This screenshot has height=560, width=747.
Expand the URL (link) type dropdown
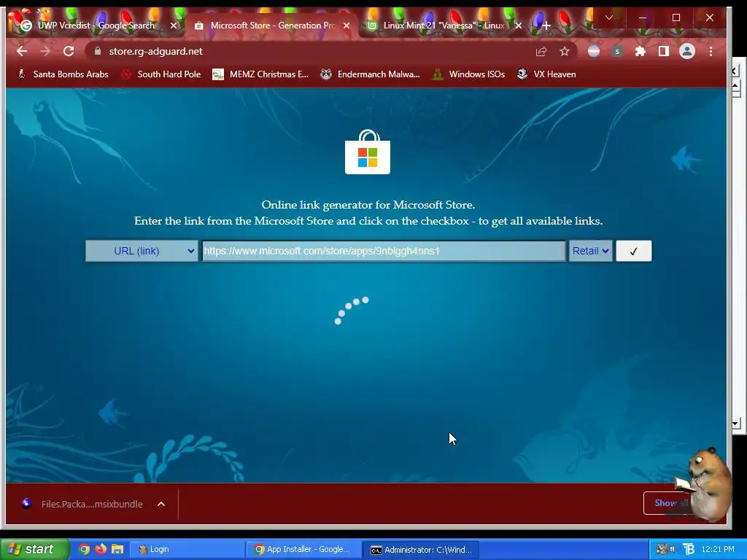click(x=142, y=251)
